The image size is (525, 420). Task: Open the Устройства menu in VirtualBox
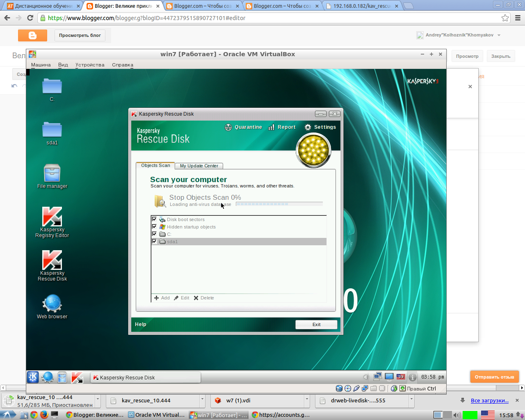pyautogui.click(x=89, y=65)
